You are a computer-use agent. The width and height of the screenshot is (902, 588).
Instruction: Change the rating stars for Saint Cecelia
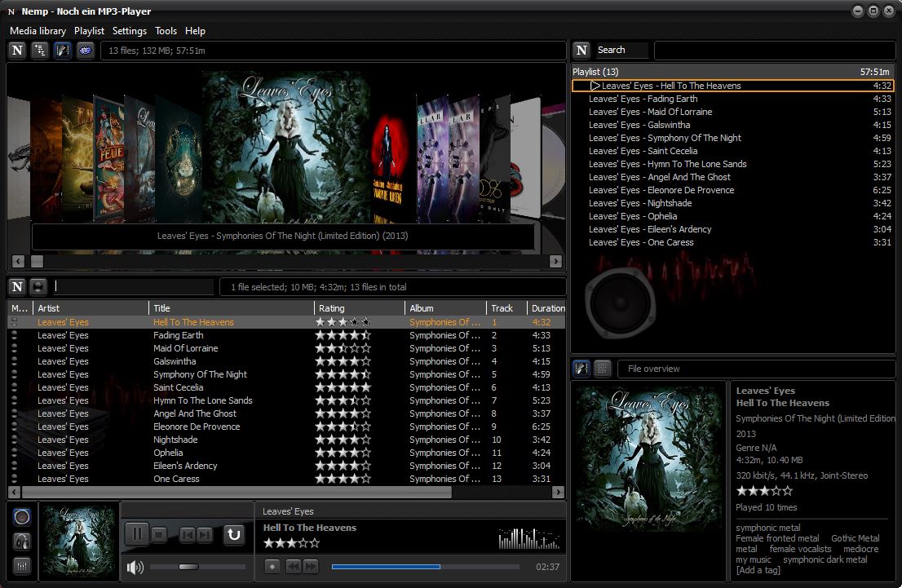point(343,387)
